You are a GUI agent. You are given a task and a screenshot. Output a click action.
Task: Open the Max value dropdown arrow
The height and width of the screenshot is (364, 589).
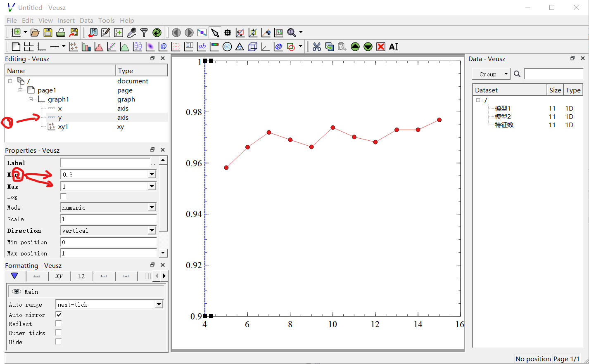(152, 186)
